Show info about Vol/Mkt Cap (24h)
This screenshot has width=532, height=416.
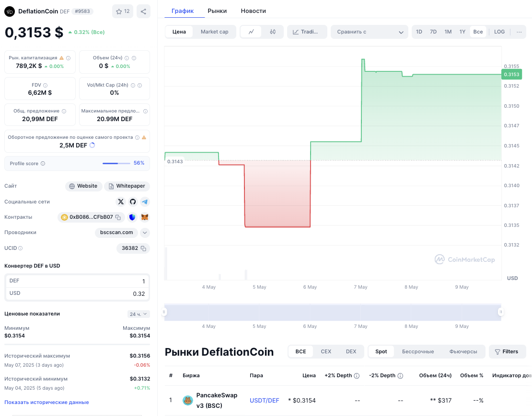click(133, 85)
